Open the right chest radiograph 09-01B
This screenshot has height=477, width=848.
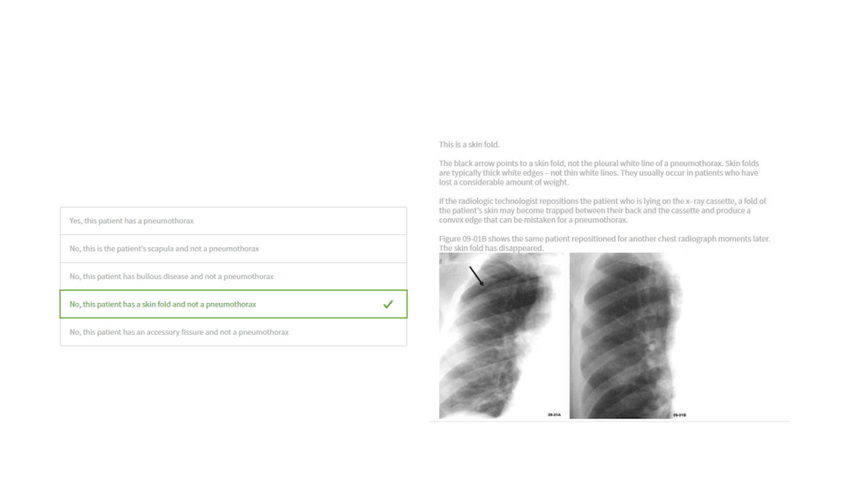click(625, 335)
